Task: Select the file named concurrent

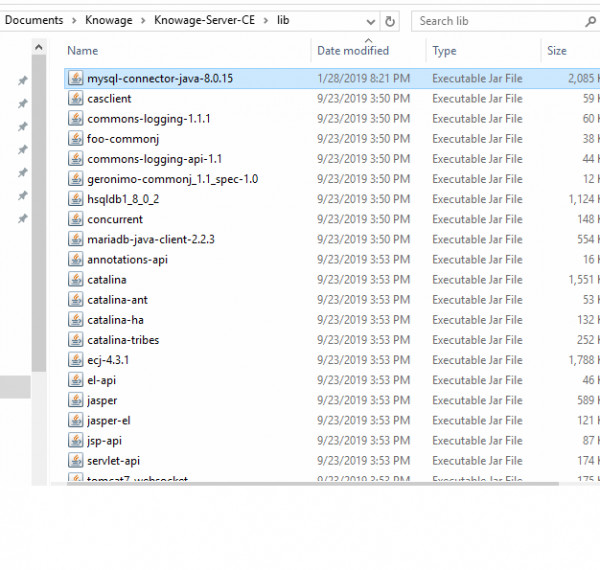Action: 115,219
